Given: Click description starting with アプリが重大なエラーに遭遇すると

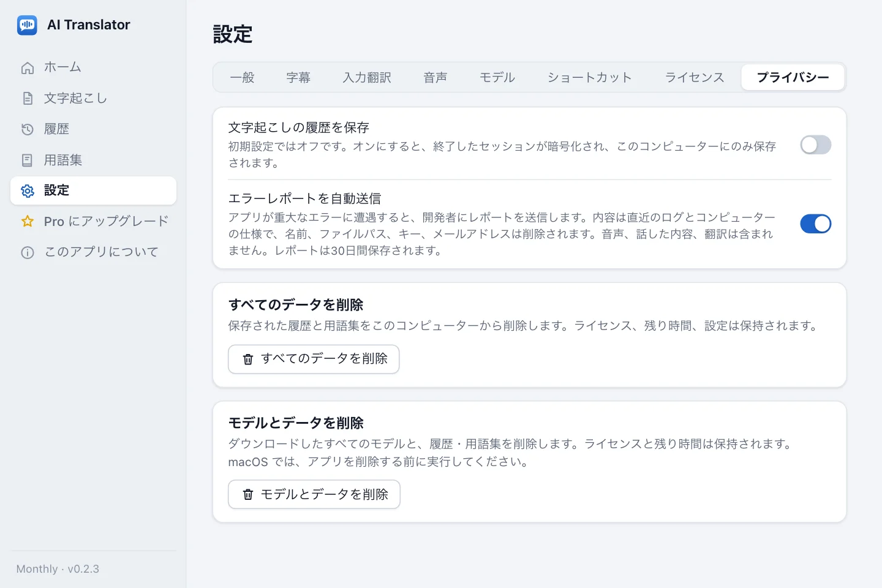Looking at the screenshot, I should pos(502,234).
